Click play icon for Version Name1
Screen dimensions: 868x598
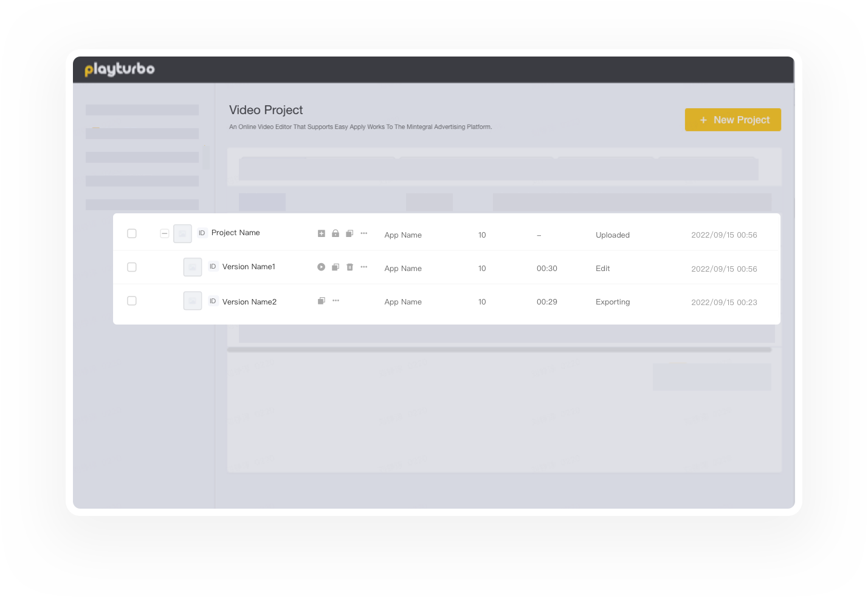click(x=322, y=267)
